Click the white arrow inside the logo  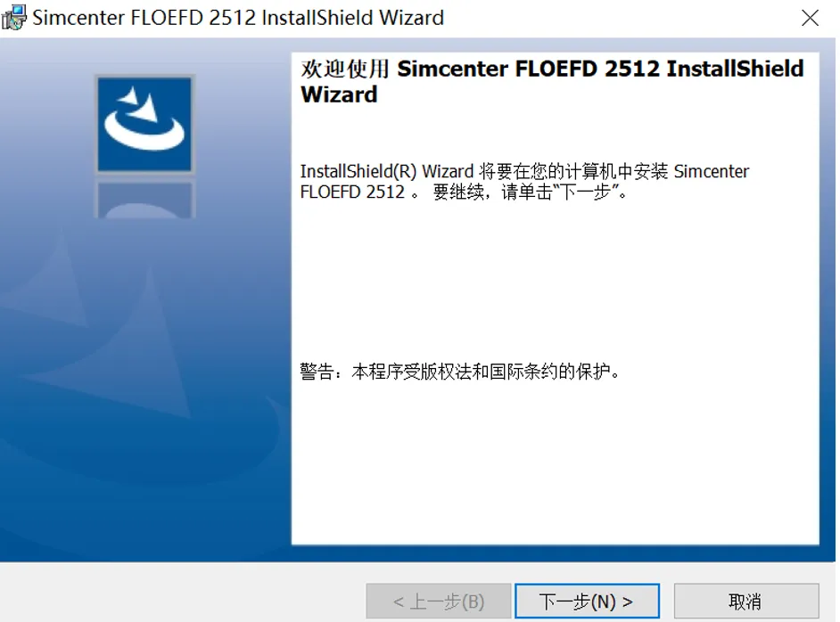[x=140, y=105]
